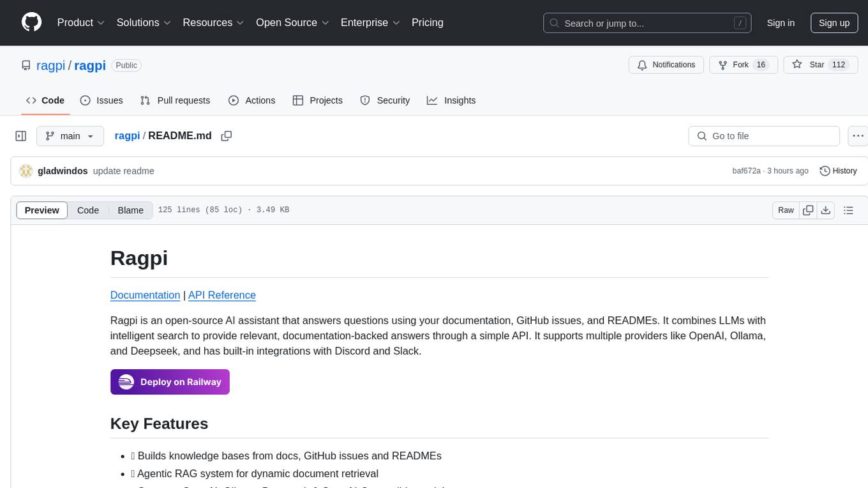Switch to the Blame view
The width and height of the screenshot is (868, 488).
(x=131, y=210)
